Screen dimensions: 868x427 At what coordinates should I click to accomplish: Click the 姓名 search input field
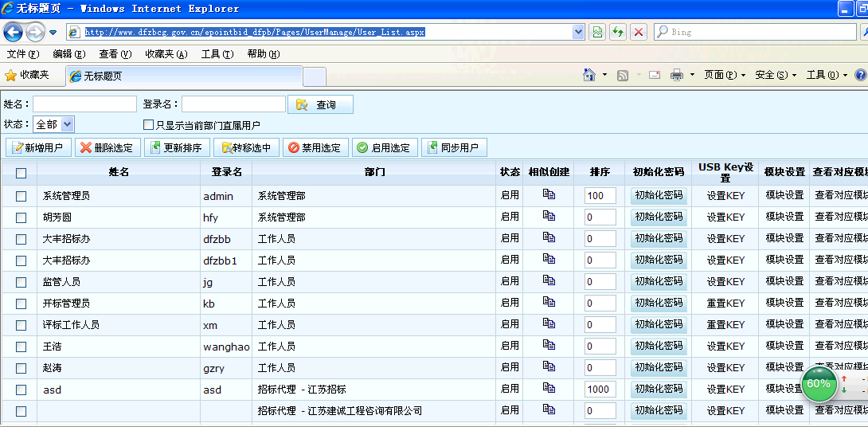[x=84, y=104]
